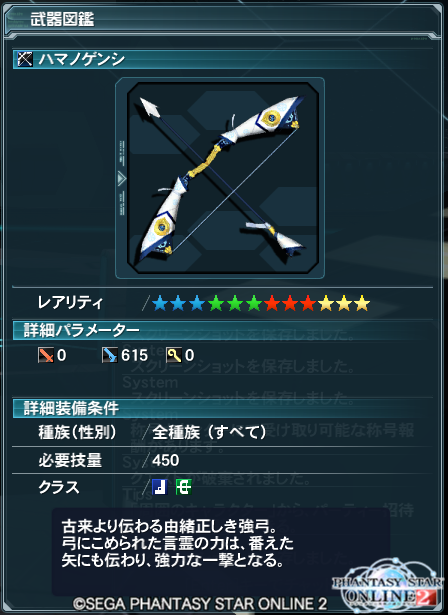Click the striking attack power icon
Image resolution: width=448 pixels, height=615 pixels.
[x=46, y=355]
